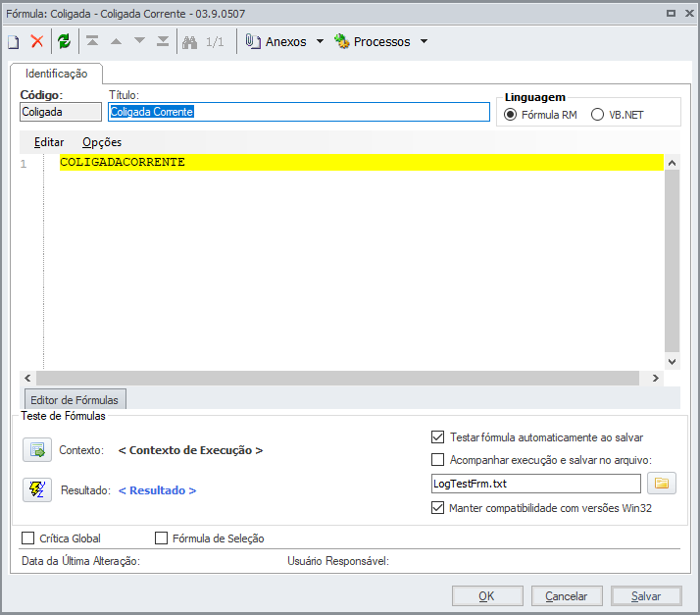Select the execution context icon button
Image resolution: width=700 pixels, height=615 pixels.
37,450
